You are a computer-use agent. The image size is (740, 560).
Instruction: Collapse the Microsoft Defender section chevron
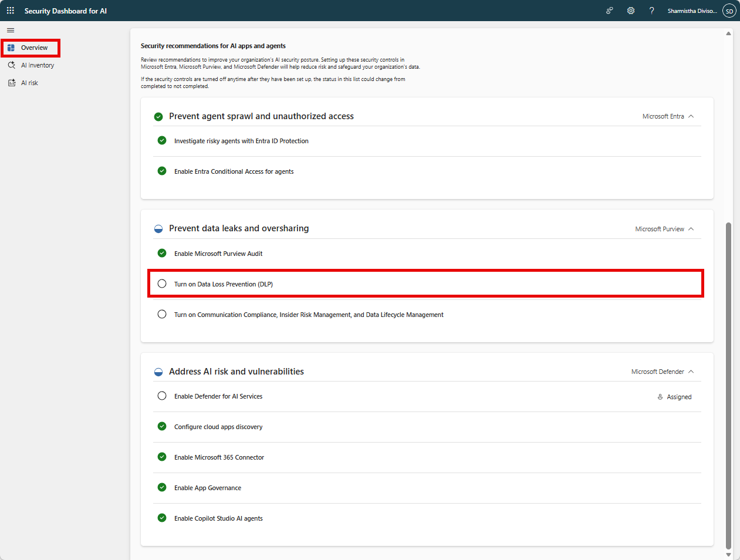coord(691,372)
